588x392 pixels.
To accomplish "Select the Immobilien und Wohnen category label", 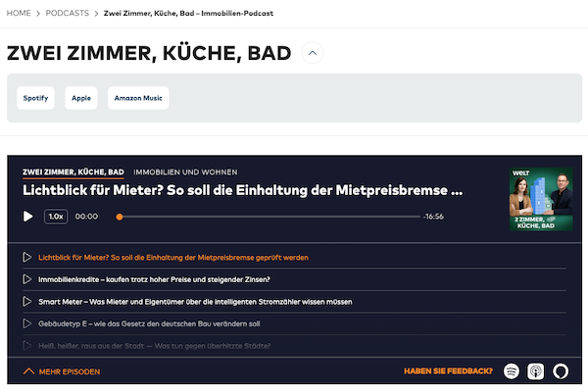I will point(185,171).
